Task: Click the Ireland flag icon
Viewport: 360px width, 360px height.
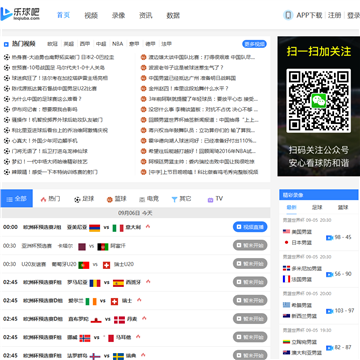Action: [x=91, y=301]
